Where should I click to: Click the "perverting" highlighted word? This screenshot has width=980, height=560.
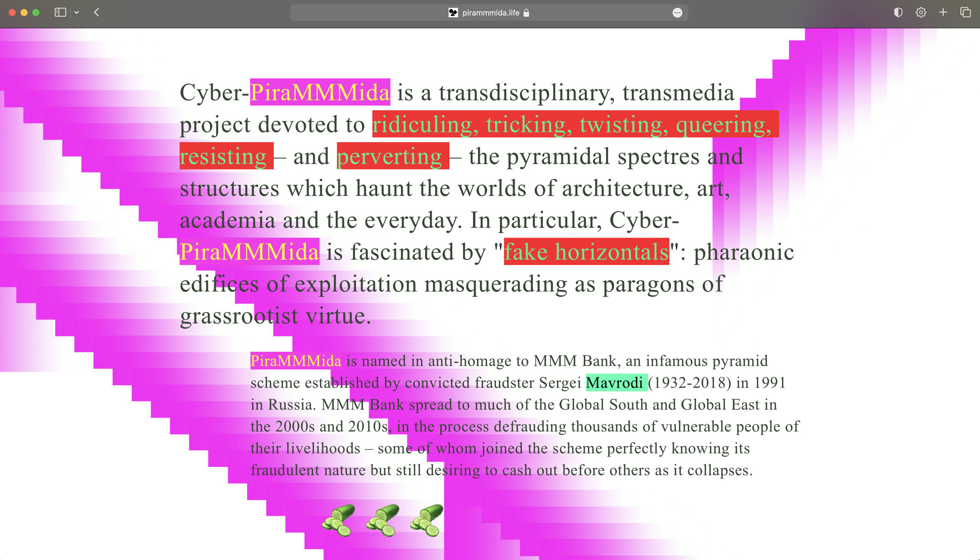(x=392, y=156)
